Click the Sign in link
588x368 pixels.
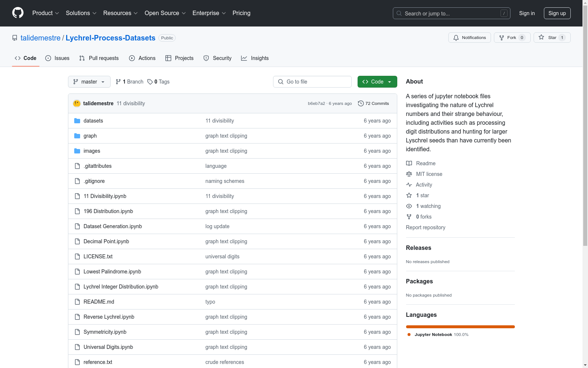pos(527,13)
